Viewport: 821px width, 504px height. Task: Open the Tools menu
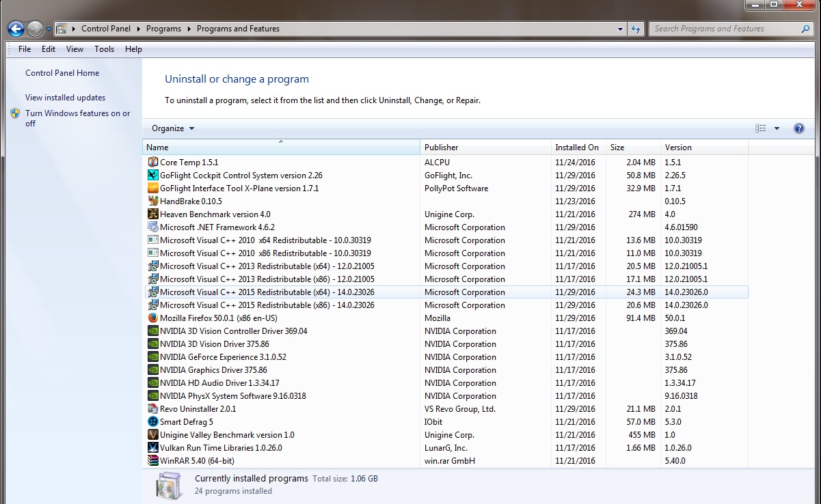(104, 49)
